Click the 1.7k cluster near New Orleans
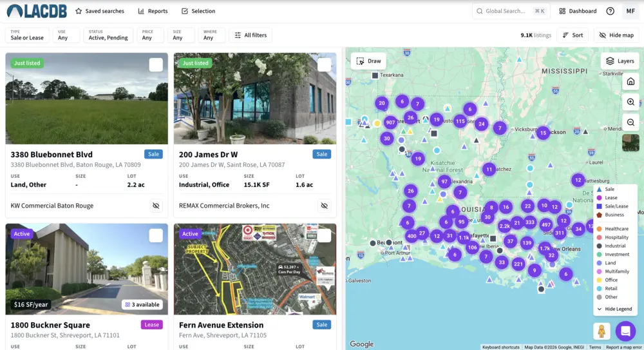 point(545,248)
